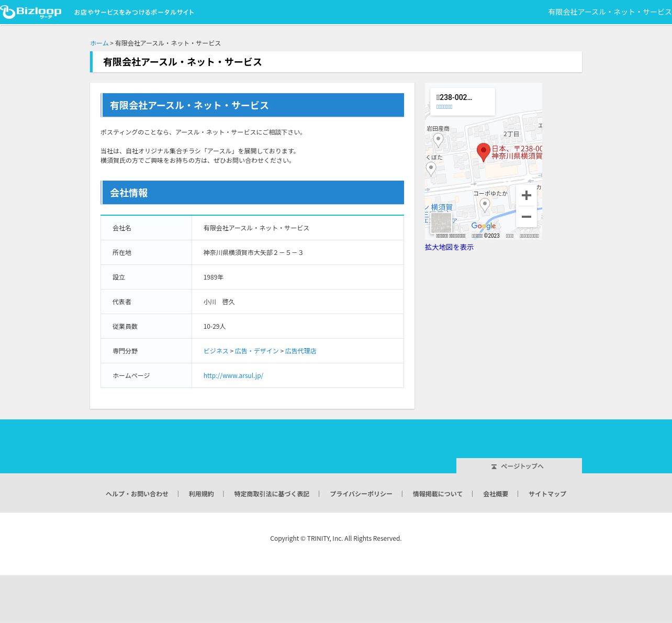Select the くぼた map marker
This screenshot has height=623, width=672.
431,169
